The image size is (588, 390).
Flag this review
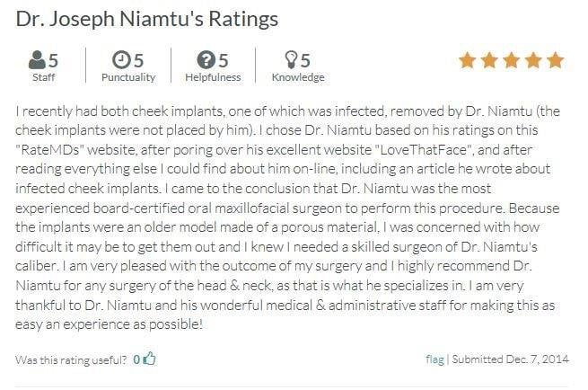[434, 359]
